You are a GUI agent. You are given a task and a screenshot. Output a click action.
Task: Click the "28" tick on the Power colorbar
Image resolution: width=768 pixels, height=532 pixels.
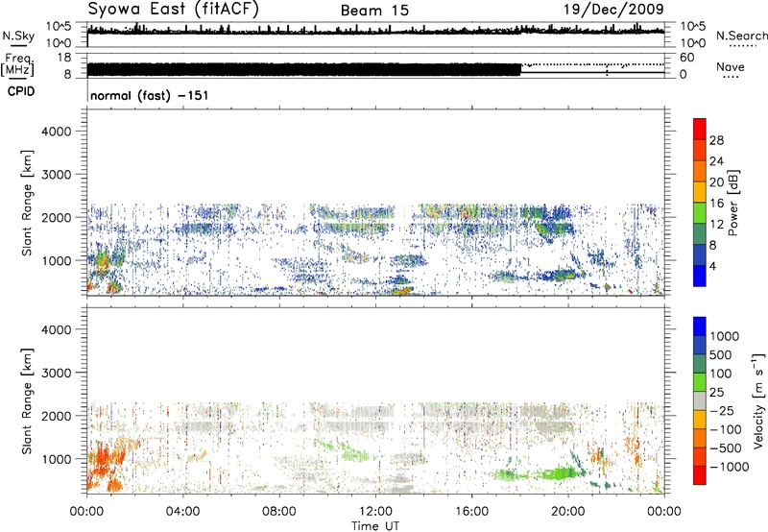pos(716,140)
